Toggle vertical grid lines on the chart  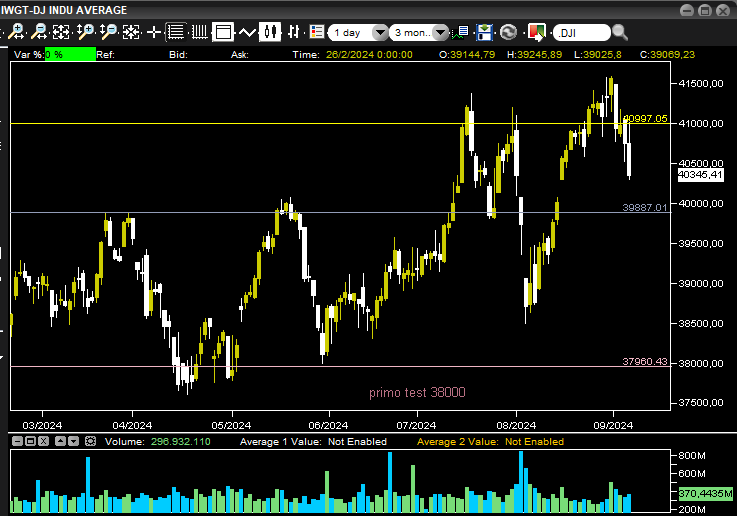click(199, 32)
